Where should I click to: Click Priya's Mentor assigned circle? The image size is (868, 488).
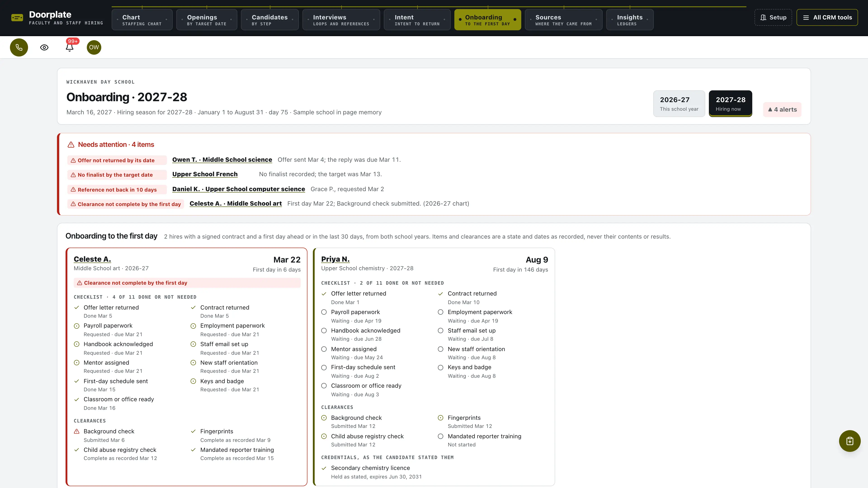324,349
